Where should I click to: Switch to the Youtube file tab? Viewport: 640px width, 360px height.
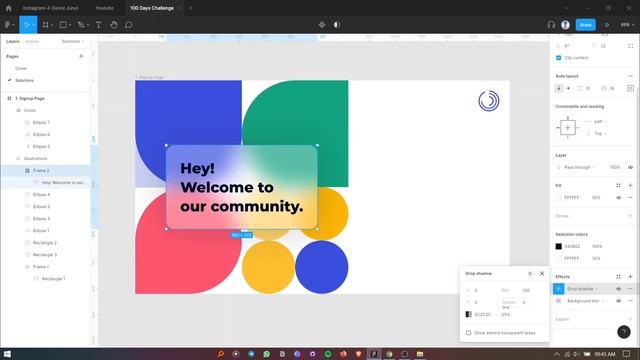[104, 8]
